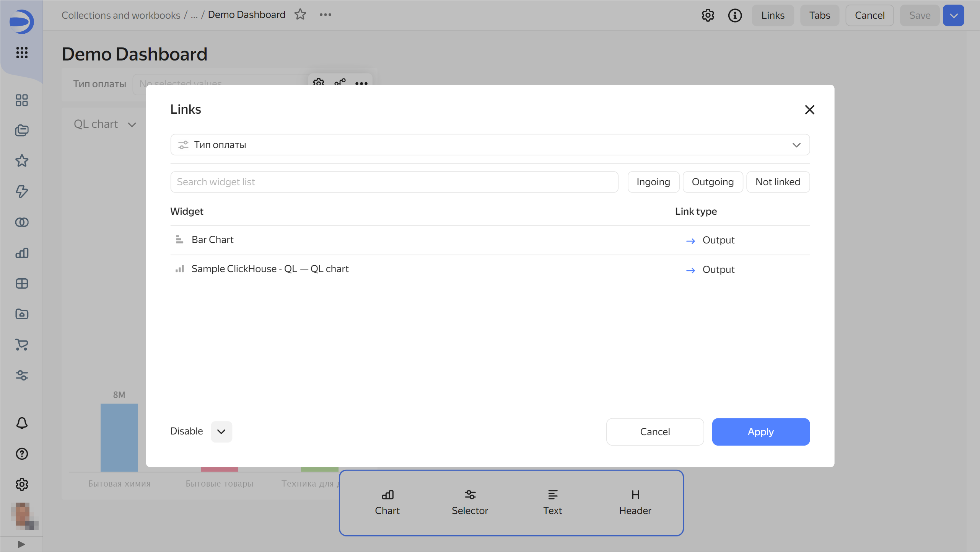Open the help question mark icon
The width and height of the screenshot is (980, 552).
click(x=22, y=454)
